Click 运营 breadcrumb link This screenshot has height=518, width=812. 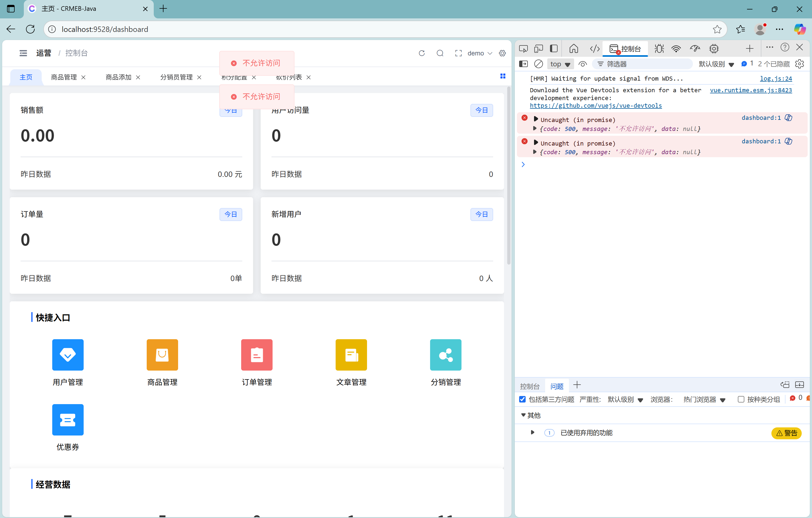44,53
